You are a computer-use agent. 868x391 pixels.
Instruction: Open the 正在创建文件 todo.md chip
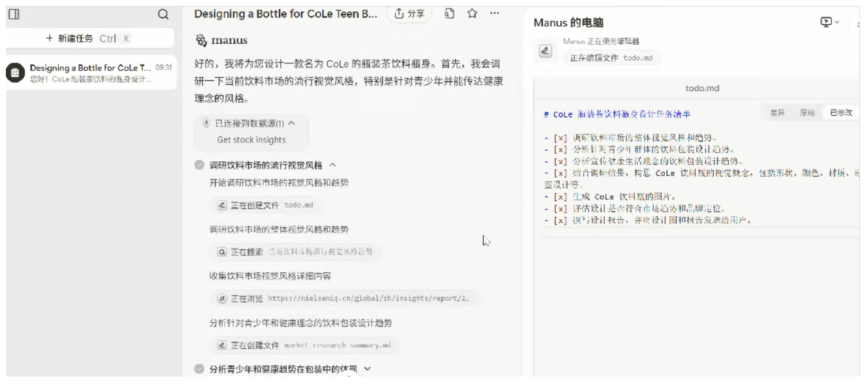(x=266, y=205)
